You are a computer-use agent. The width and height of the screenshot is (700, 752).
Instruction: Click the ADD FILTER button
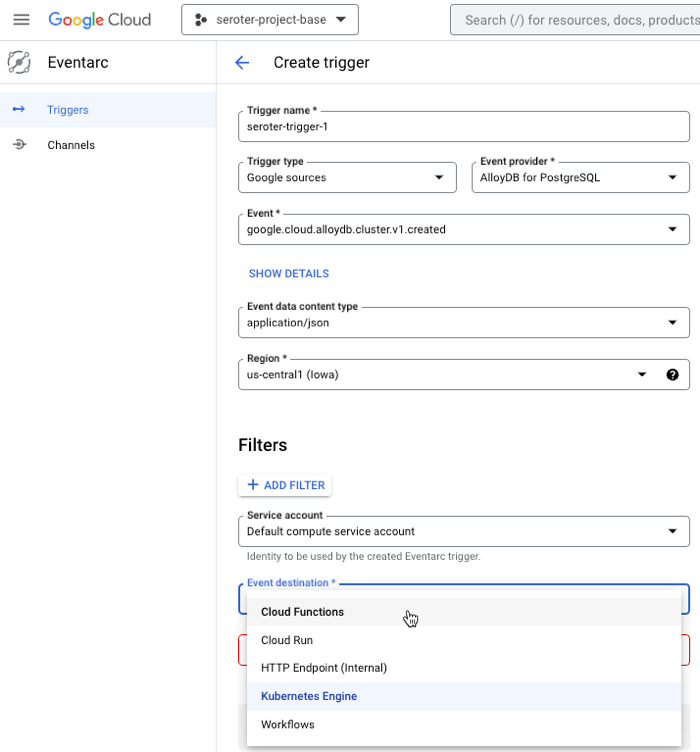click(285, 485)
